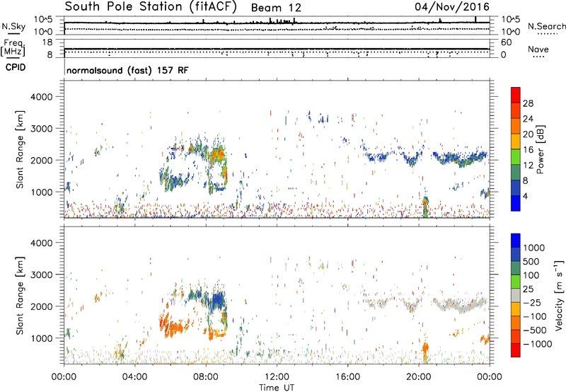Click 'Slant Range [km]' label of power panel
The width and height of the screenshot is (566, 392).
pos(20,149)
